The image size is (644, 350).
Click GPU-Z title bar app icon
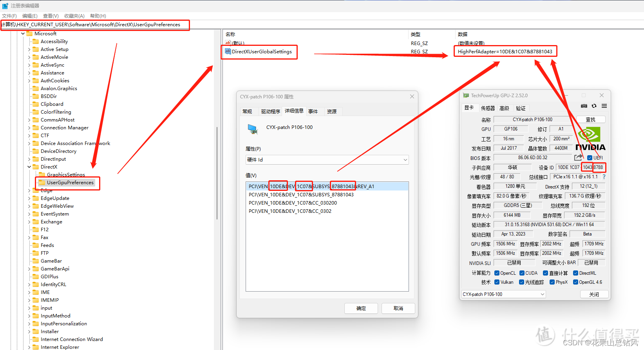pyautogui.click(x=466, y=95)
